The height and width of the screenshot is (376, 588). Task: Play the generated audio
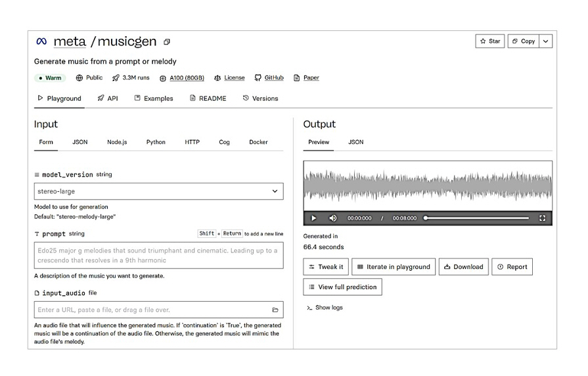click(313, 218)
